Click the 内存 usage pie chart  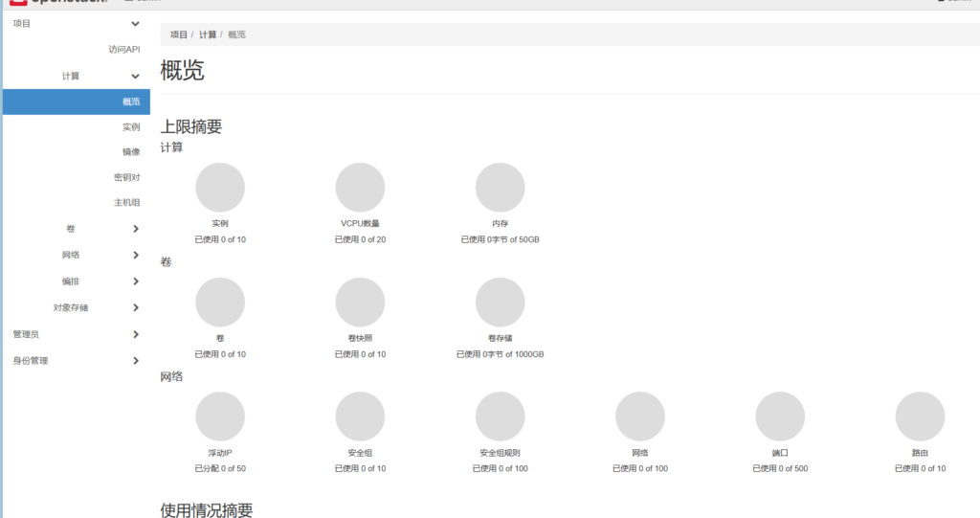tap(500, 188)
